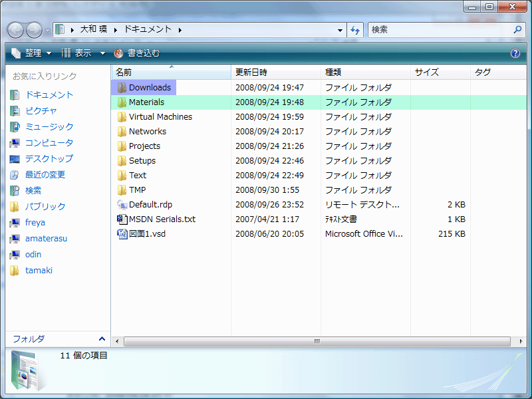Open the address bar history dropdown arrow
The image size is (532, 399).
340,30
